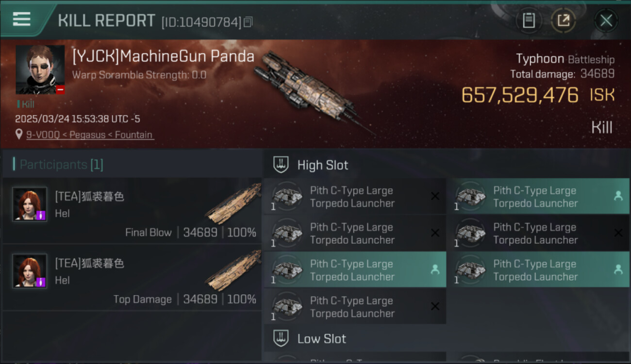Click the share export icon

click(563, 20)
